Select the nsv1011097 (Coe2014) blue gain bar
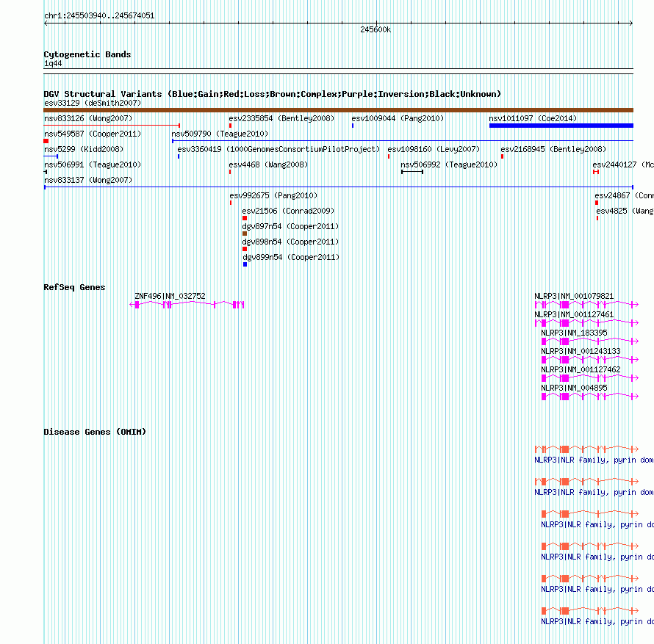The width and height of the screenshot is (654, 644). pyautogui.click(x=561, y=126)
